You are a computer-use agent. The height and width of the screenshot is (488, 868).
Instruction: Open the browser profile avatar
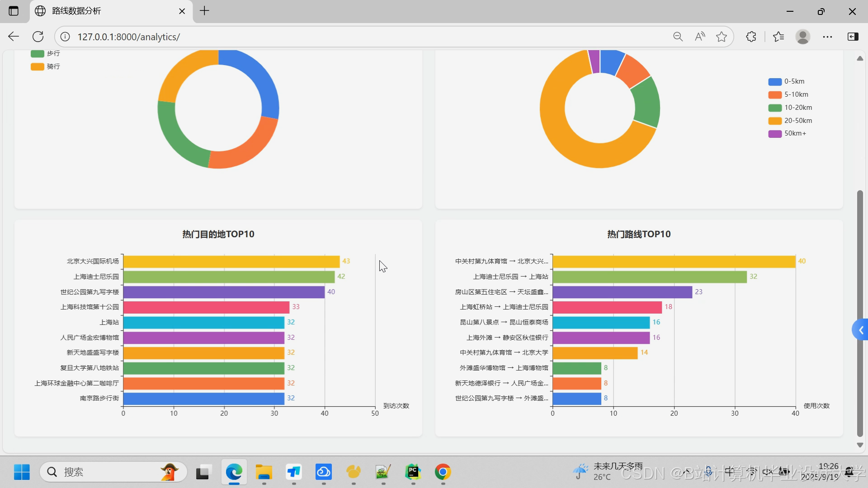tap(803, 37)
